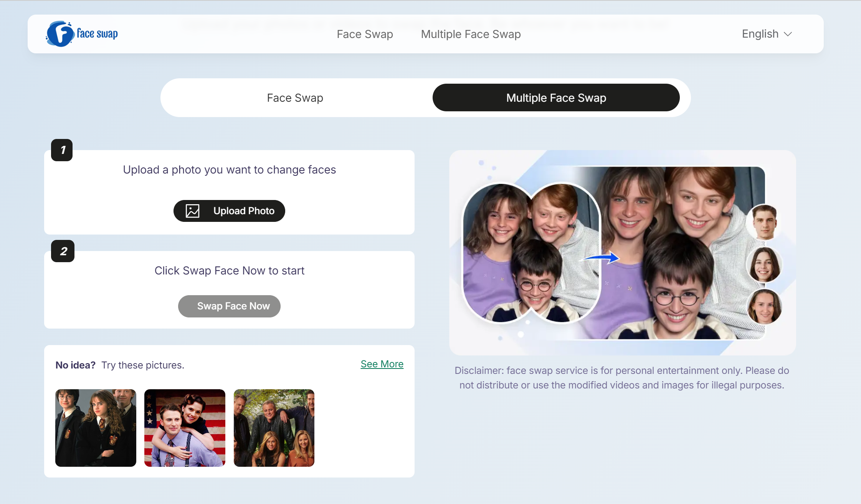
Task: Open Multiple Face Swap in the top navigation
Action: 471,34
